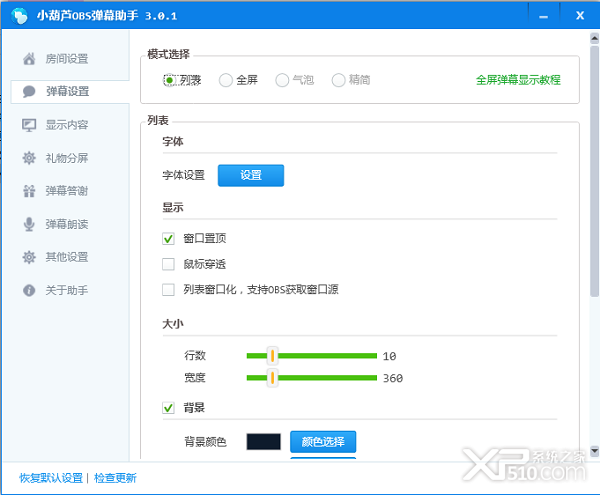Toggle the 窗口置顶 checkbox

tap(168, 239)
